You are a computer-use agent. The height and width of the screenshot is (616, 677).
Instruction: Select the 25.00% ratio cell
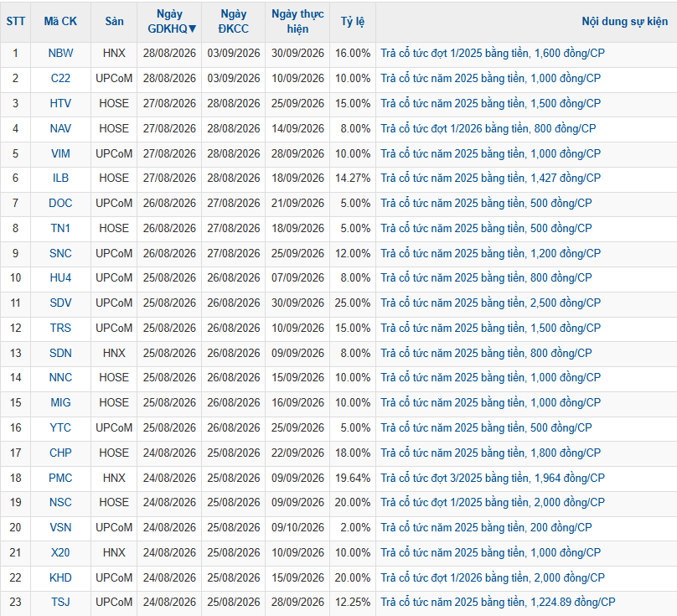[353, 303]
